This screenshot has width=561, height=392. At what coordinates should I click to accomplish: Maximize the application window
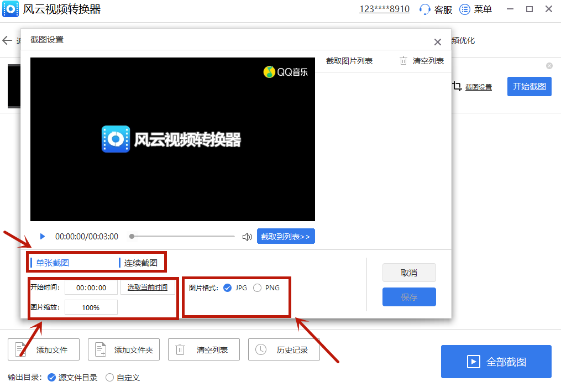pos(529,9)
